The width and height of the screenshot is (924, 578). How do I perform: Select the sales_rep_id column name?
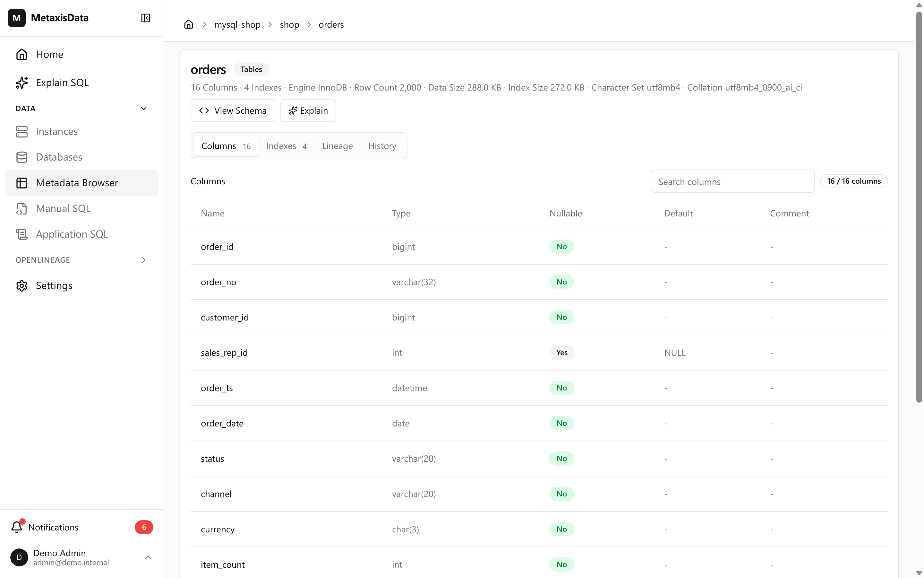tap(224, 353)
